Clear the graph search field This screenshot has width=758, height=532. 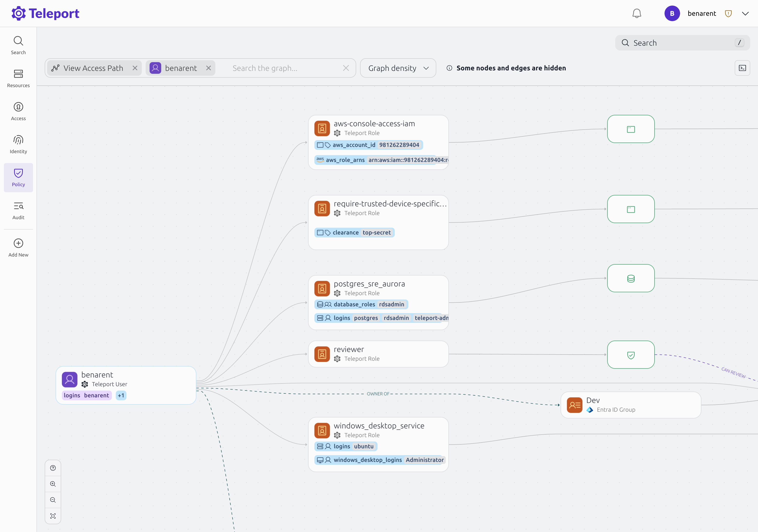coord(346,68)
